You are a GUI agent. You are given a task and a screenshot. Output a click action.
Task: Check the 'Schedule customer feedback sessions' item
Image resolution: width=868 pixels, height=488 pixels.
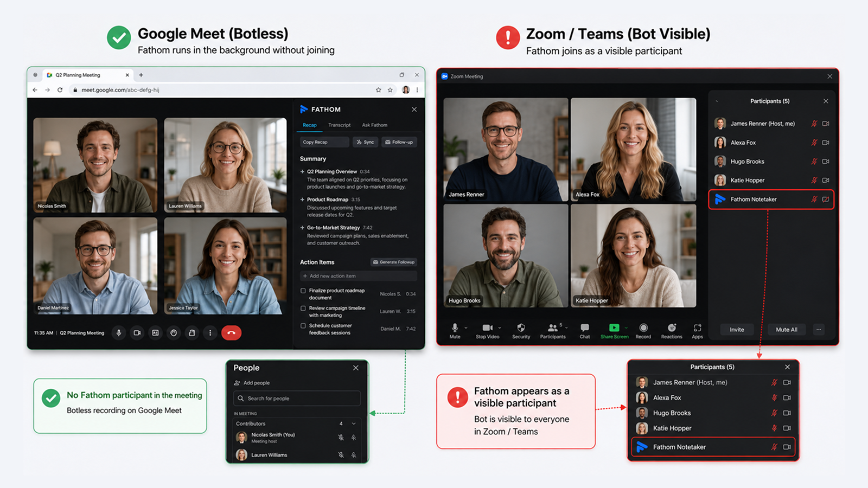click(303, 326)
